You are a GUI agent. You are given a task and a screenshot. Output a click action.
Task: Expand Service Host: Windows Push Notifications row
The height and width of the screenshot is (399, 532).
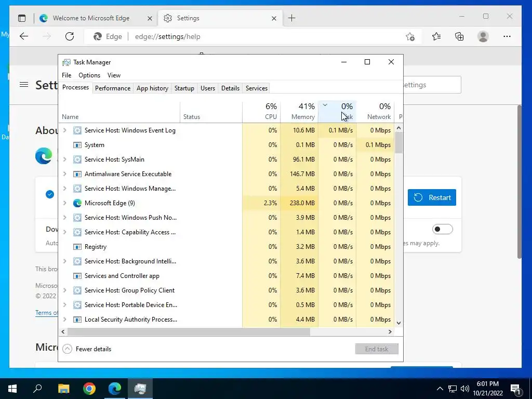[x=65, y=218]
